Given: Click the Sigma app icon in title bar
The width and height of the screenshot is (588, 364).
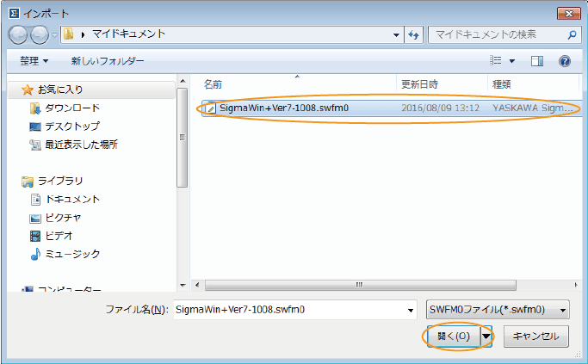Looking at the screenshot, I should tap(14, 14).
